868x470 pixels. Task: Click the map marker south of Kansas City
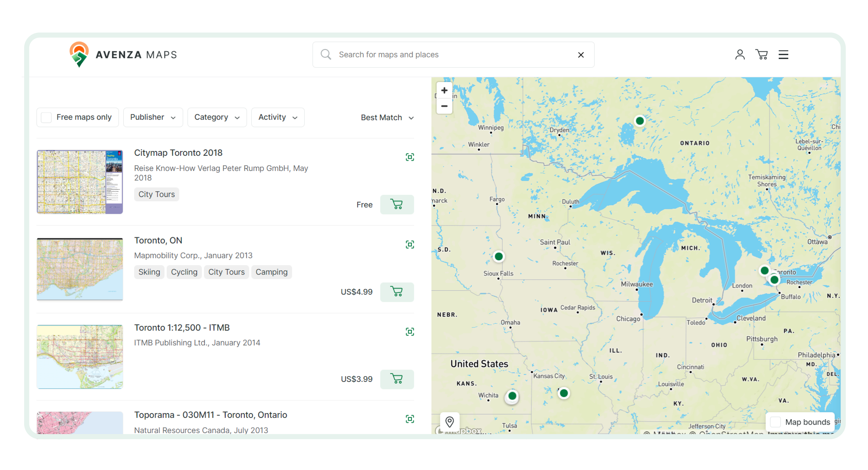(563, 393)
